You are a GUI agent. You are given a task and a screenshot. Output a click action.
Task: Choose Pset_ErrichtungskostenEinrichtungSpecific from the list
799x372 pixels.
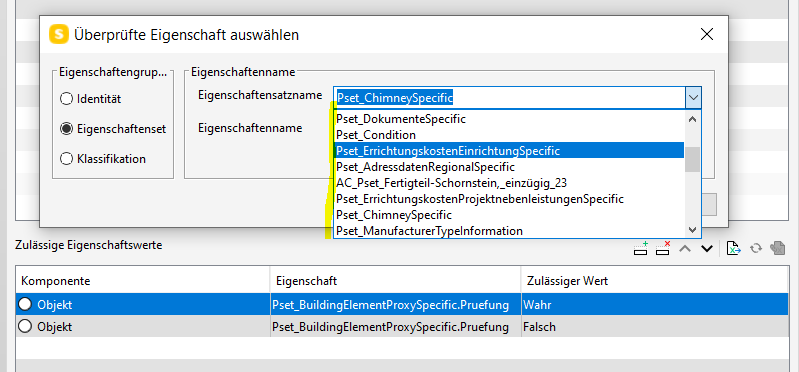tap(508, 151)
